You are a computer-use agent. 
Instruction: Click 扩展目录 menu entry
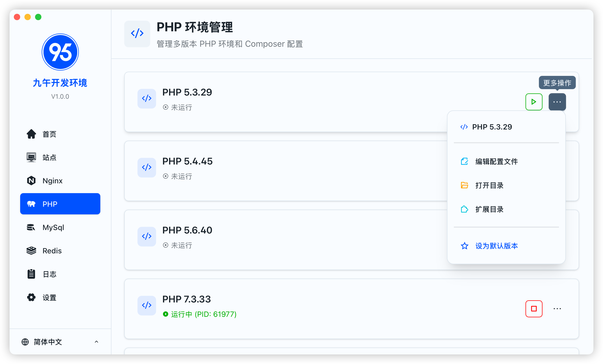tap(489, 209)
